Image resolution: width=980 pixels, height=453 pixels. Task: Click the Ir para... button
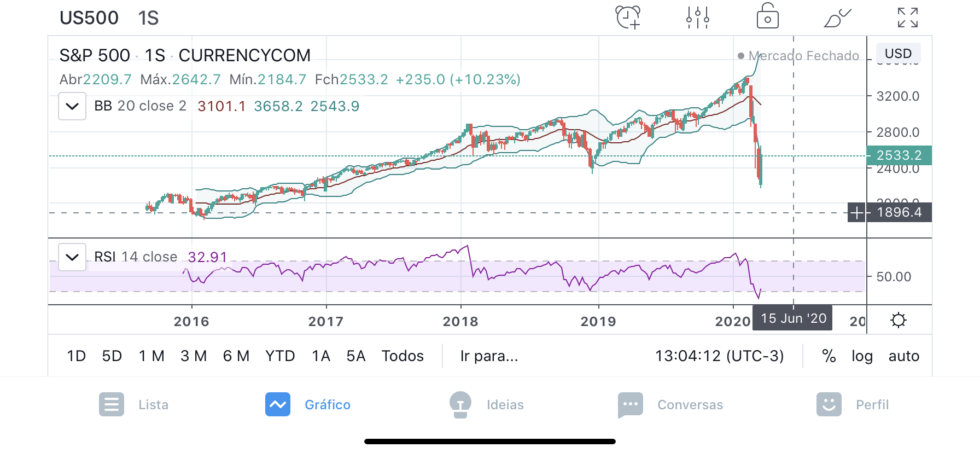[x=489, y=356]
